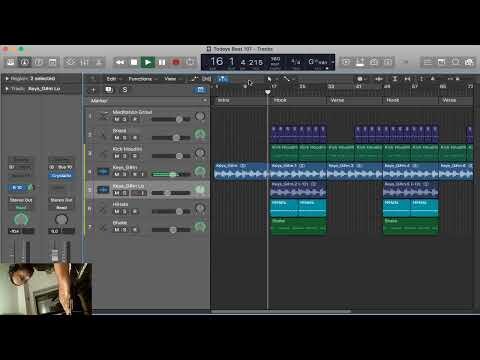The width and height of the screenshot is (480, 360).
Task: Click the duplicate track icon
Action: 109,90
